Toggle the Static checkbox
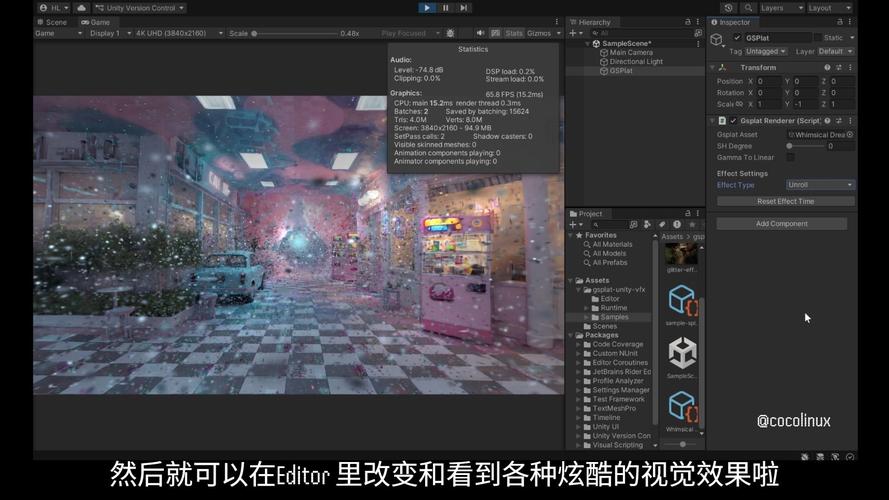This screenshot has width=889, height=500. pos(818,37)
